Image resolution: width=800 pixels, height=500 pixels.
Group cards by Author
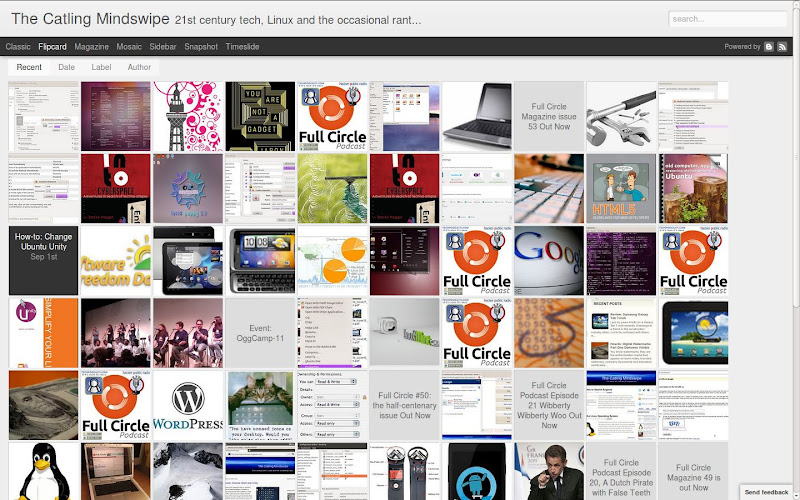139,67
